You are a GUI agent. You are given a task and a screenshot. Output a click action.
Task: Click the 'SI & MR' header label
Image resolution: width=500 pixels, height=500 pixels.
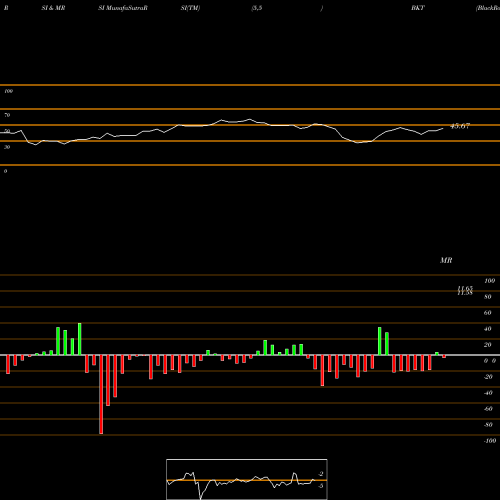pos(53,8)
